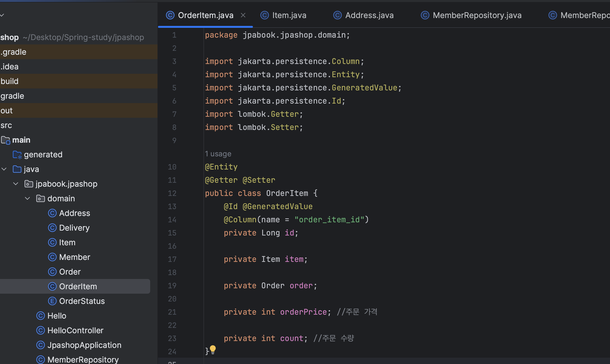Image resolution: width=610 pixels, height=364 pixels.
Task: Collapse the domain package chevron
Action: point(28,198)
